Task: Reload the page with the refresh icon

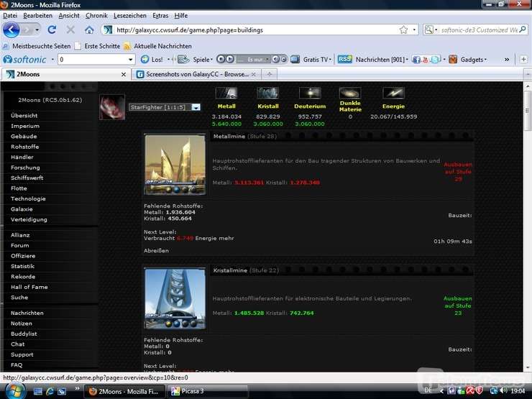Action: click(x=52, y=30)
